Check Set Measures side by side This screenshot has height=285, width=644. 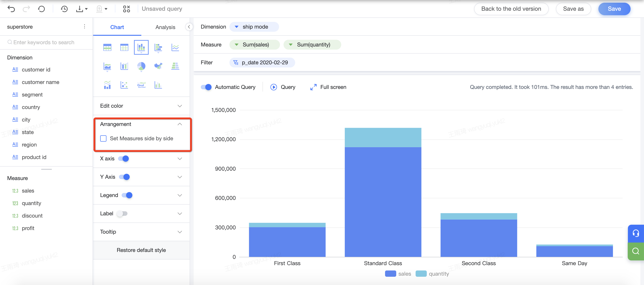(x=103, y=139)
